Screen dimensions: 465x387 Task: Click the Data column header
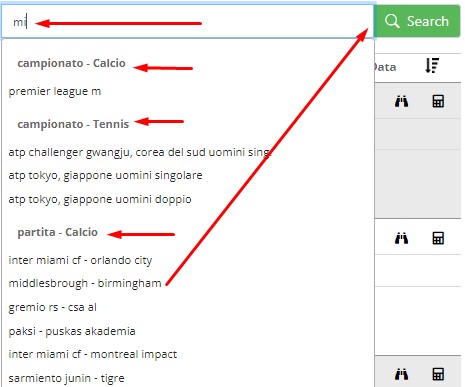point(385,67)
